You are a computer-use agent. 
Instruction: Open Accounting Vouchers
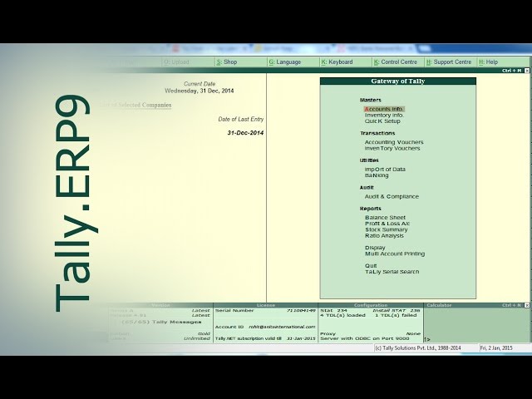pyautogui.click(x=394, y=142)
